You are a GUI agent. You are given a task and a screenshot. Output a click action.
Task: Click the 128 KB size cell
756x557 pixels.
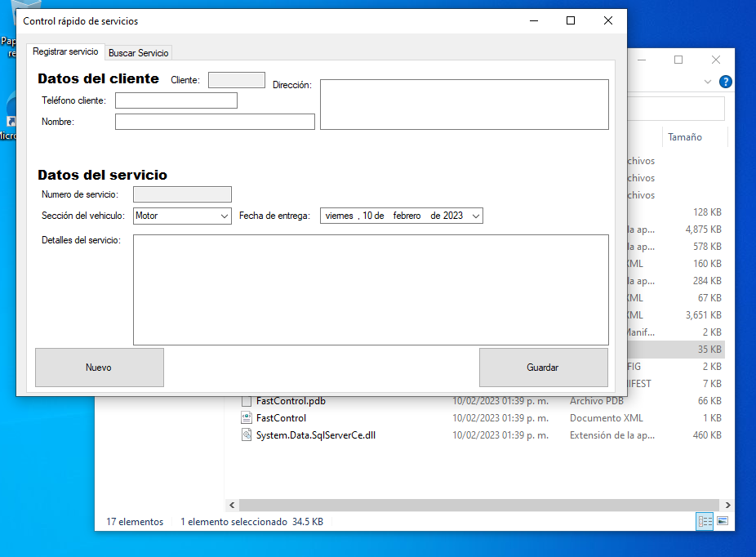coord(707,212)
